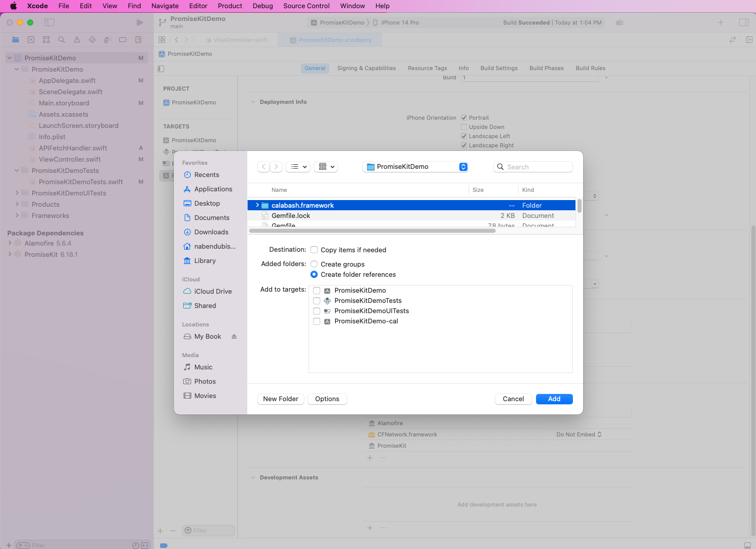Toggle the navigator sidebar icon
The image size is (756, 549).
tap(50, 23)
